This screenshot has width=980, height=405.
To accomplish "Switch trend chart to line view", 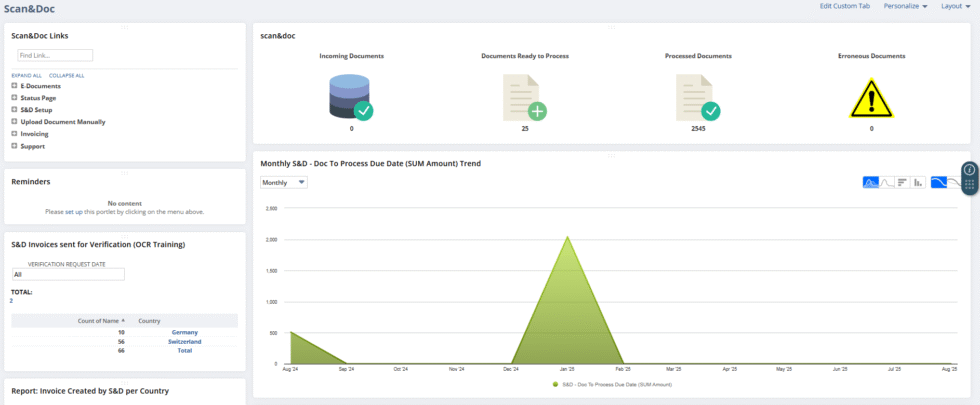I will (886, 182).
